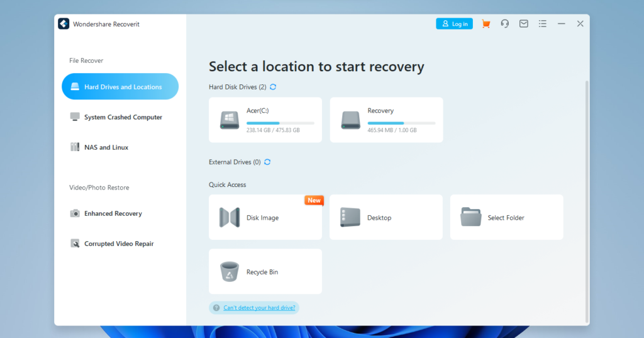Click the Enhanced Recovery camera icon

tap(75, 213)
